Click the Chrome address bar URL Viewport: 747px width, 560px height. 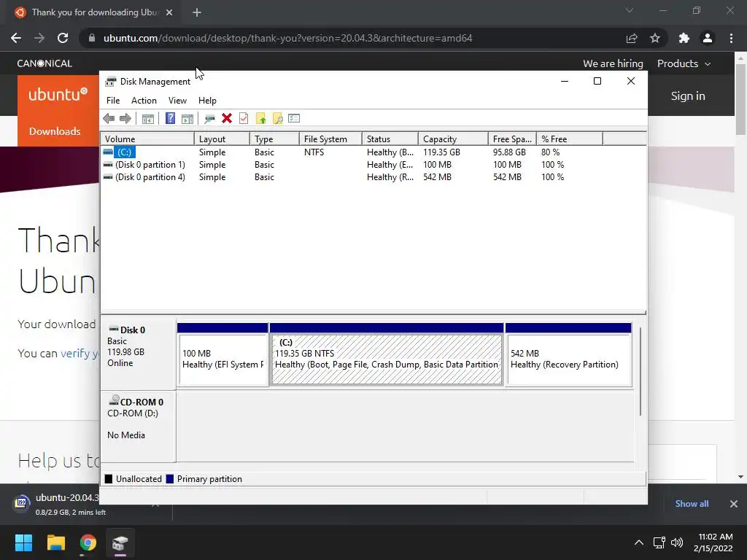[x=287, y=38]
